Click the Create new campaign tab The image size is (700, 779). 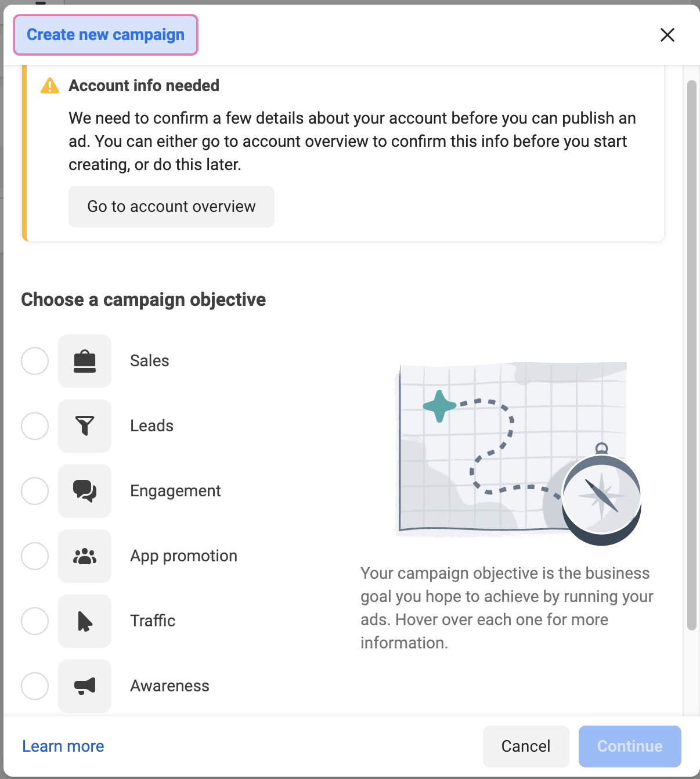105,35
